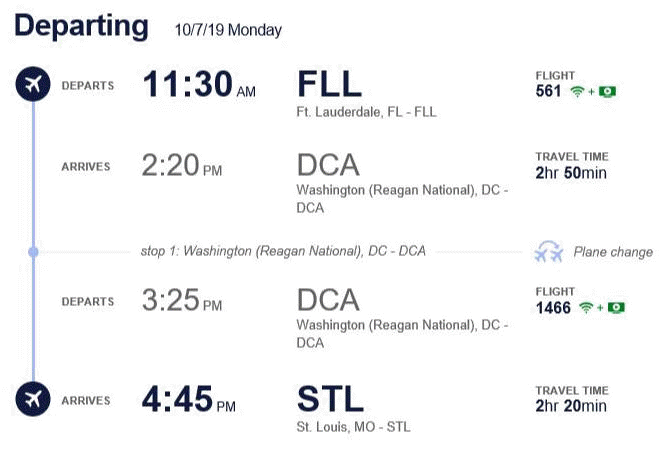Click the live TV icon for flight 1466
Image resolution: width=668 pixels, height=452 pixels.
[616, 308]
